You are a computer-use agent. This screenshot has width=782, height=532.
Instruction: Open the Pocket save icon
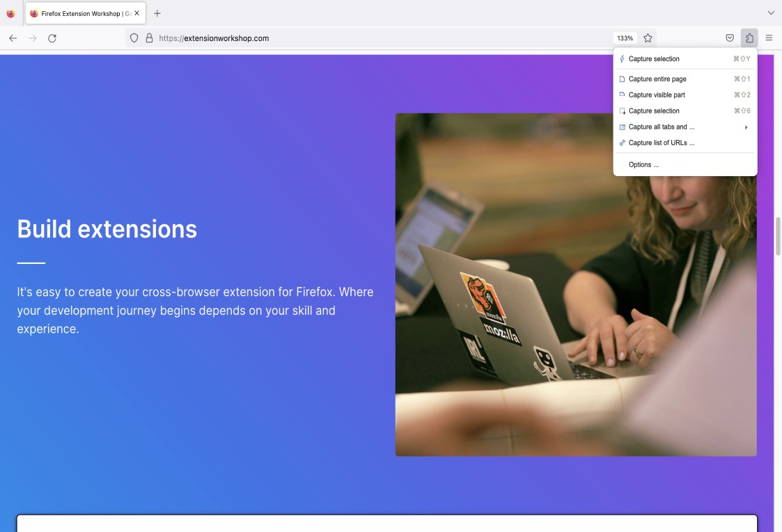[x=730, y=38]
